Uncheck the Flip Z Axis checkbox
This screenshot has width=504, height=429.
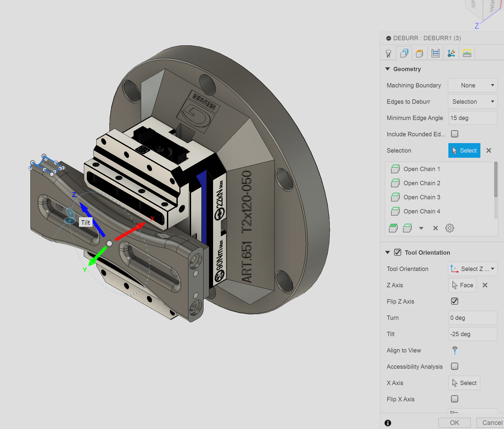click(x=454, y=301)
